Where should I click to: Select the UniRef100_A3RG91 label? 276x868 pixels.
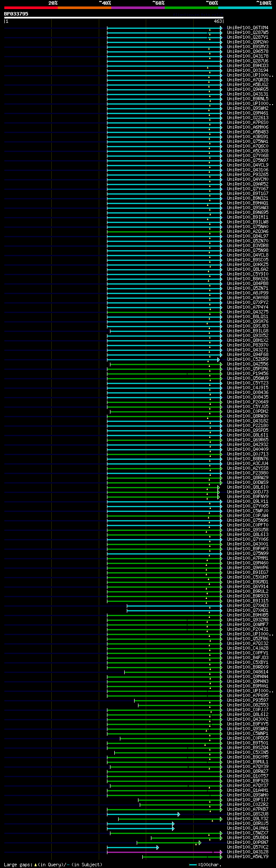pos(248,136)
